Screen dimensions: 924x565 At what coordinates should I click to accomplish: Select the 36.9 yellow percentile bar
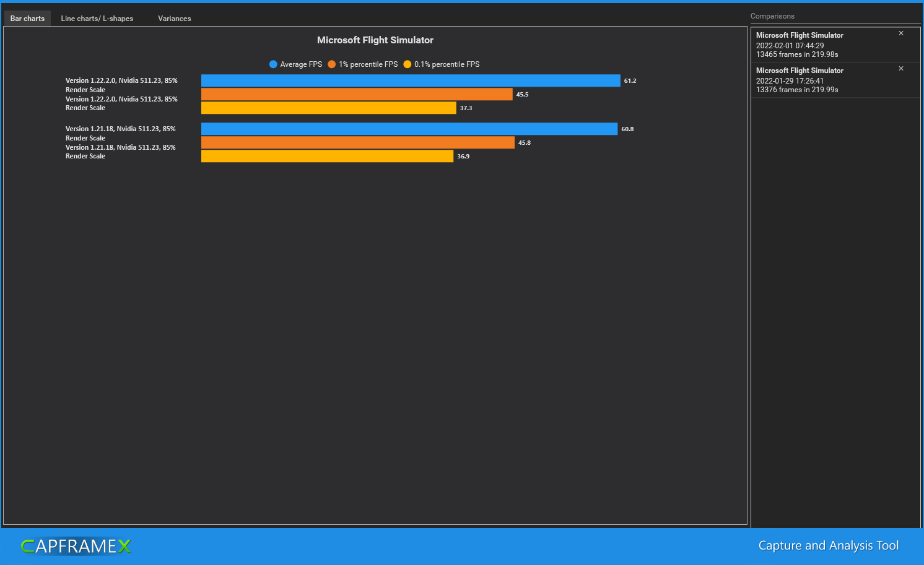point(327,156)
